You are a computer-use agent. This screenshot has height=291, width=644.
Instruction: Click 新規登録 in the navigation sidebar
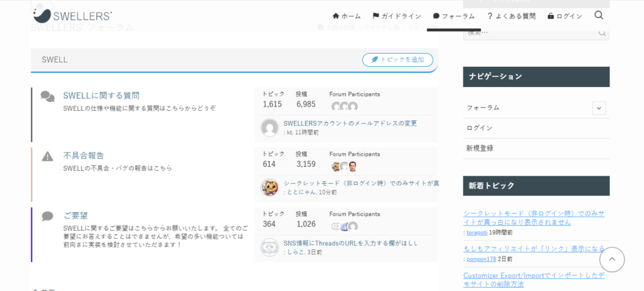(479, 148)
